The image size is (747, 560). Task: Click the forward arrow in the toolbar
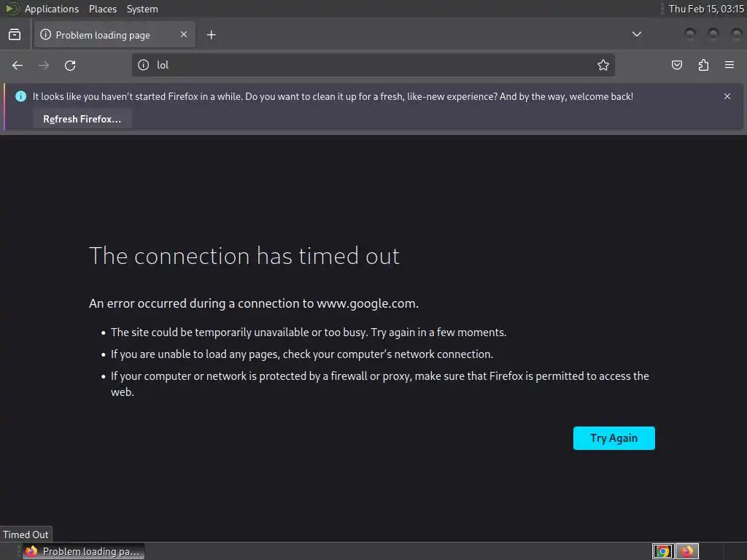[x=44, y=65]
